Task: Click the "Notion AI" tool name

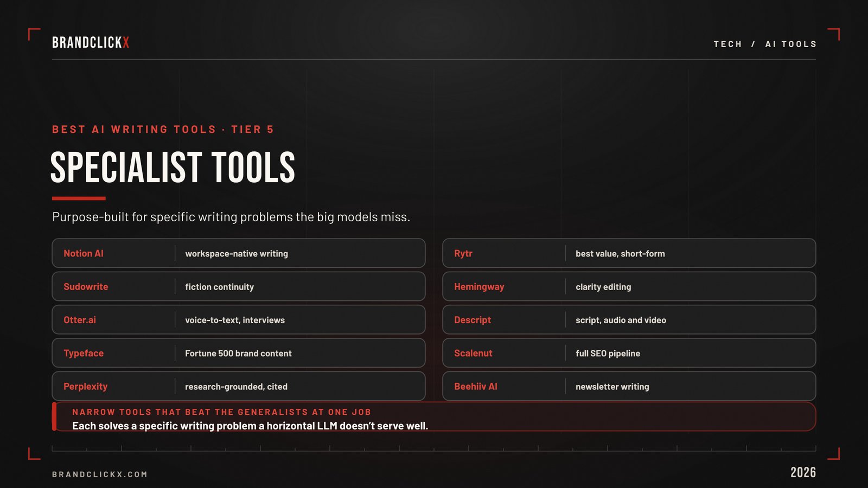Action: click(x=84, y=253)
